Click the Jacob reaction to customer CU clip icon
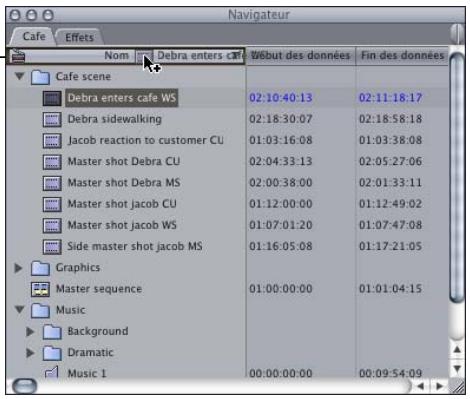 [52, 141]
